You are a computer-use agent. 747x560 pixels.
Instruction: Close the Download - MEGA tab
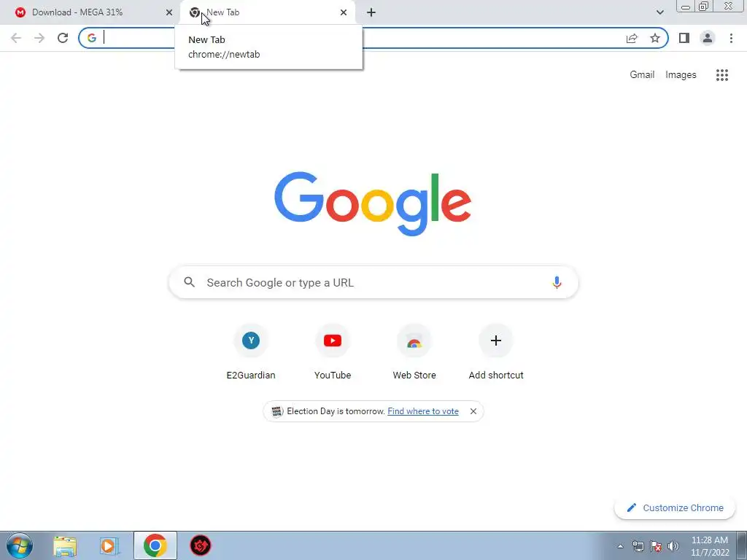click(x=169, y=12)
